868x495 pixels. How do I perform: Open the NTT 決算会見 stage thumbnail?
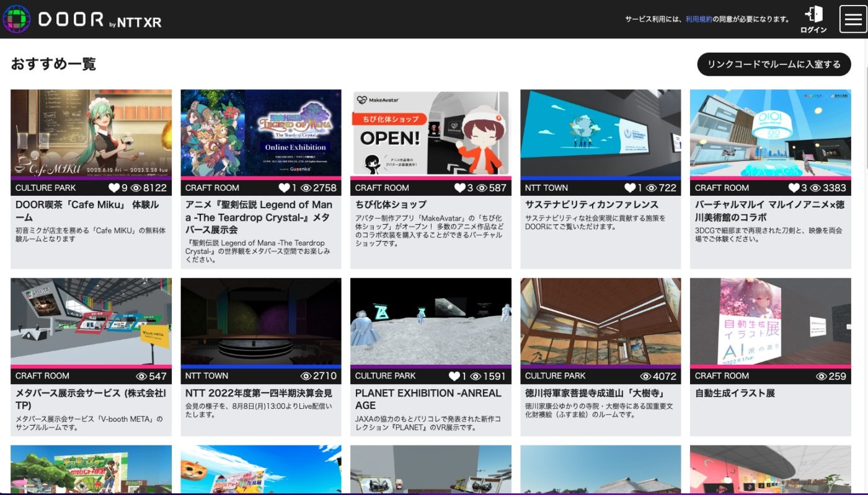[261, 322]
